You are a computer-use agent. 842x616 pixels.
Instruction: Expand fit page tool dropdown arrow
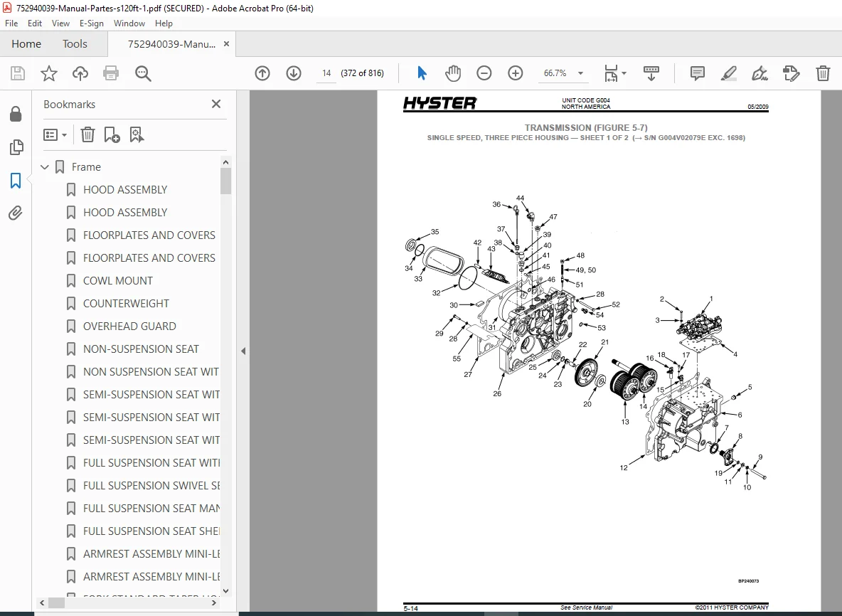tap(624, 73)
